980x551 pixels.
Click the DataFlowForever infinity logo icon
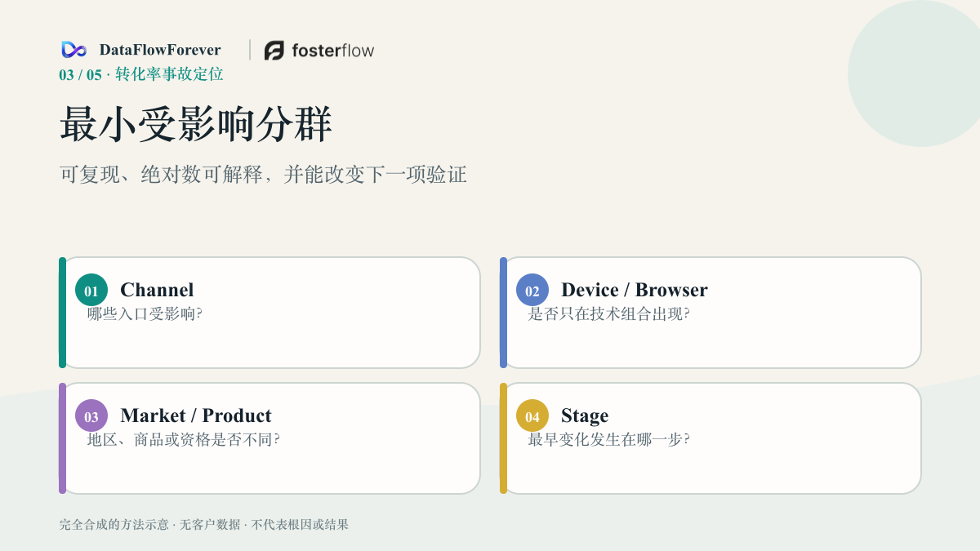(x=73, y=50)
